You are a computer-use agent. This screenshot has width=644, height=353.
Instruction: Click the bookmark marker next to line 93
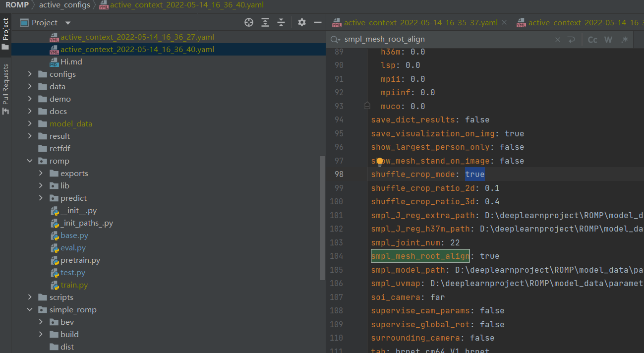point(367,105)
